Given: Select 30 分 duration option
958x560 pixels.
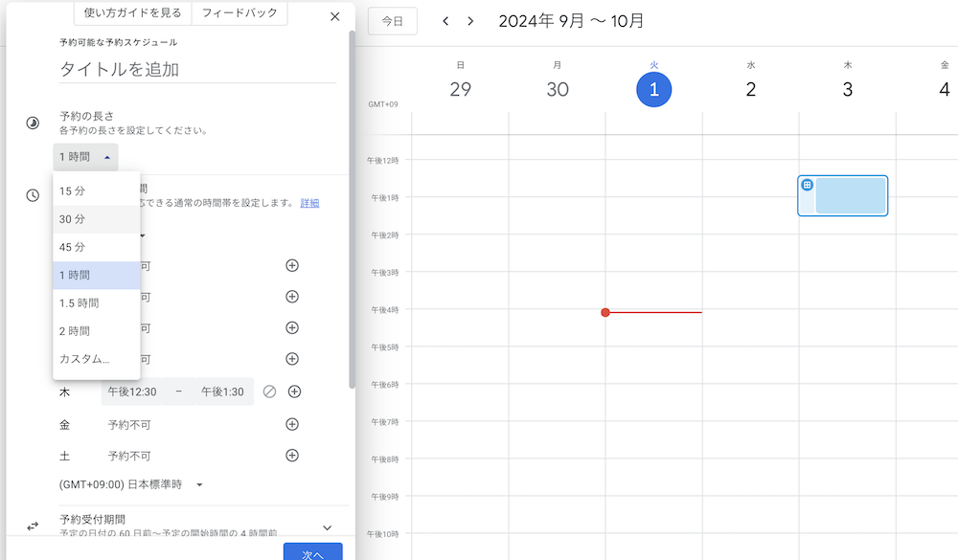Looking at the screenshot, I should pyautogui.click(x=73, y=219).
